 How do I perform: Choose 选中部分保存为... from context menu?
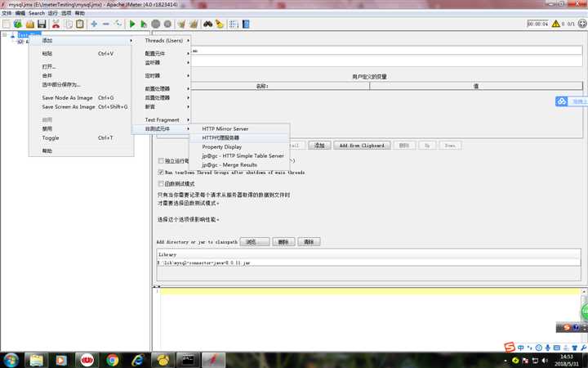click(x=81, y=85)
